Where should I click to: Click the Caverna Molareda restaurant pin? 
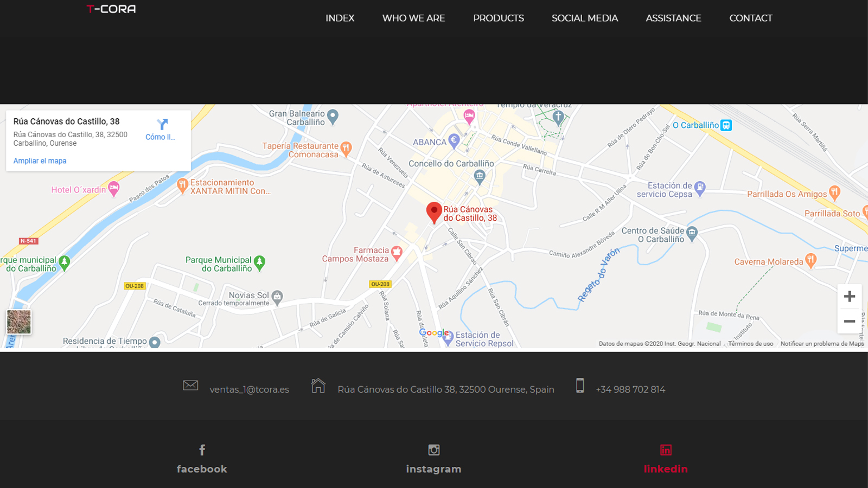(x=810, y=260)
